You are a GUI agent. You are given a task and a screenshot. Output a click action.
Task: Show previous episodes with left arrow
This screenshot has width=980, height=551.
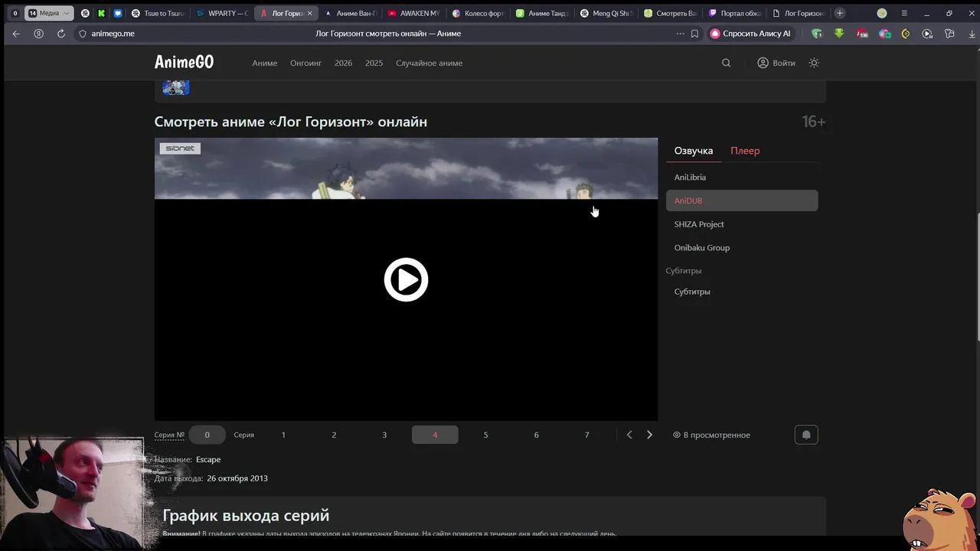click(629, 435)
